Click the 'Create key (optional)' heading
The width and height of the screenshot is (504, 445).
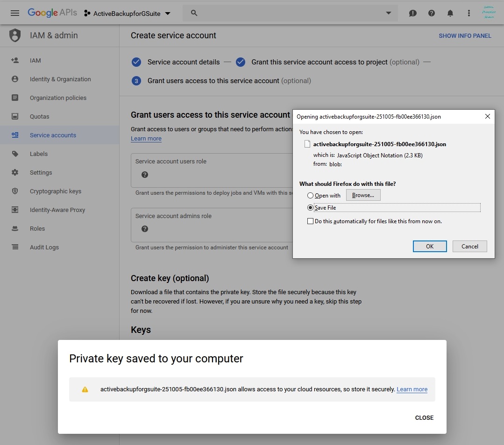coord(170,278)
